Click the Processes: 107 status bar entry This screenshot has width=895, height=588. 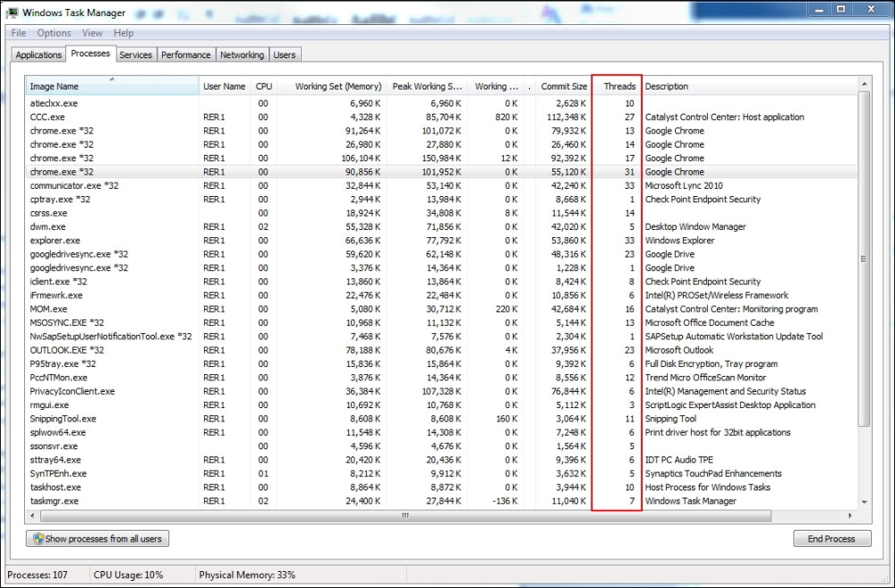point(38,575)
